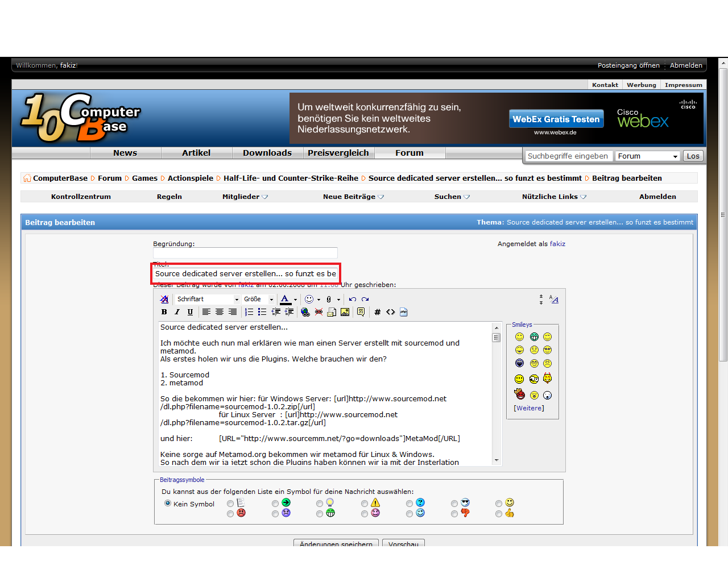Screen dimensions: 728x582
Task: Switch editor mode icon at top right
Action: [x=554, y=300]
